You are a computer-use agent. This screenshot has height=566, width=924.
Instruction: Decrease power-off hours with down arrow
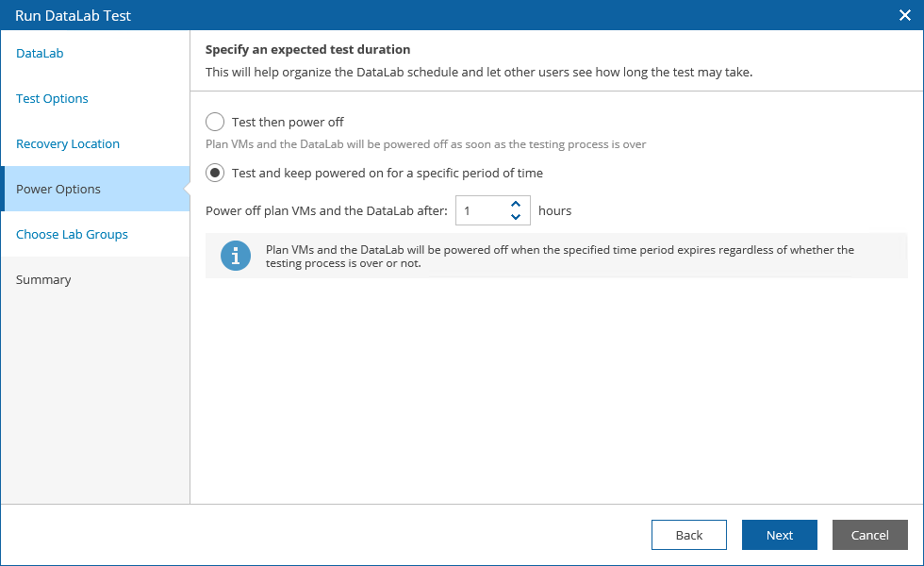pos(515,217)
